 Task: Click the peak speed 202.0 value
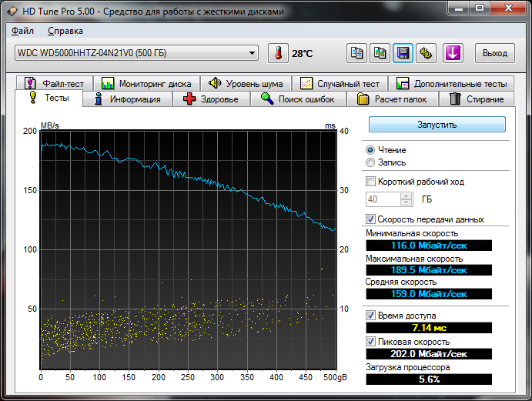click(429, 354)
